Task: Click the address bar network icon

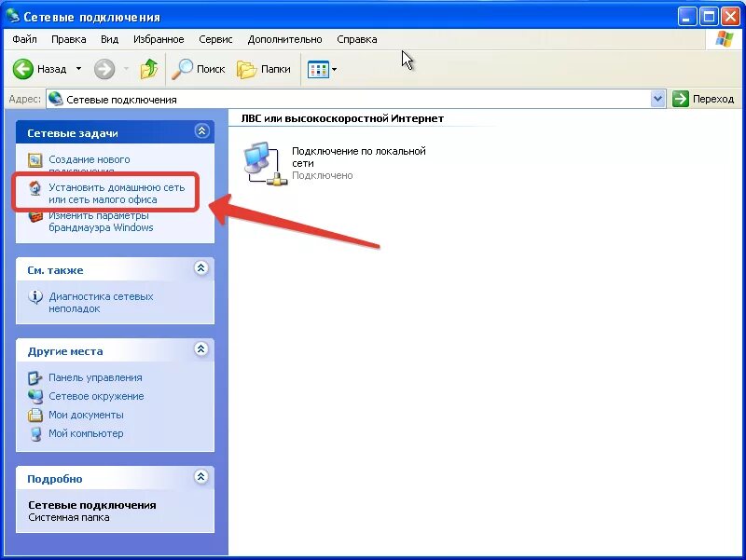Action: pyautogui.click(x=56, y=99)
